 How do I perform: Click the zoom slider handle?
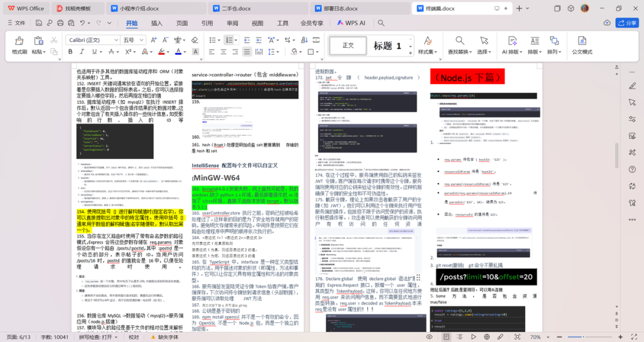click(x=583, y=337)
